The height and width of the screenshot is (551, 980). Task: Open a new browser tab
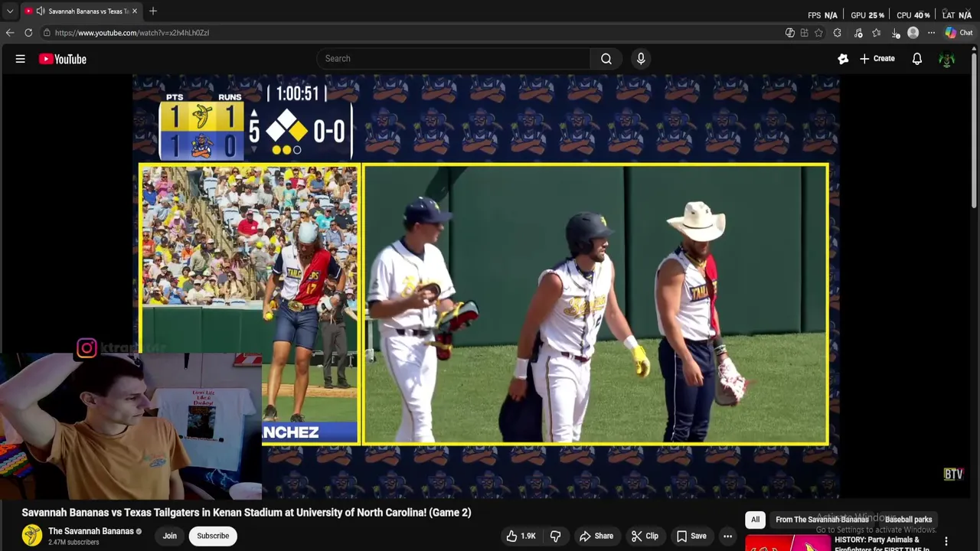(x=153, y=11)
